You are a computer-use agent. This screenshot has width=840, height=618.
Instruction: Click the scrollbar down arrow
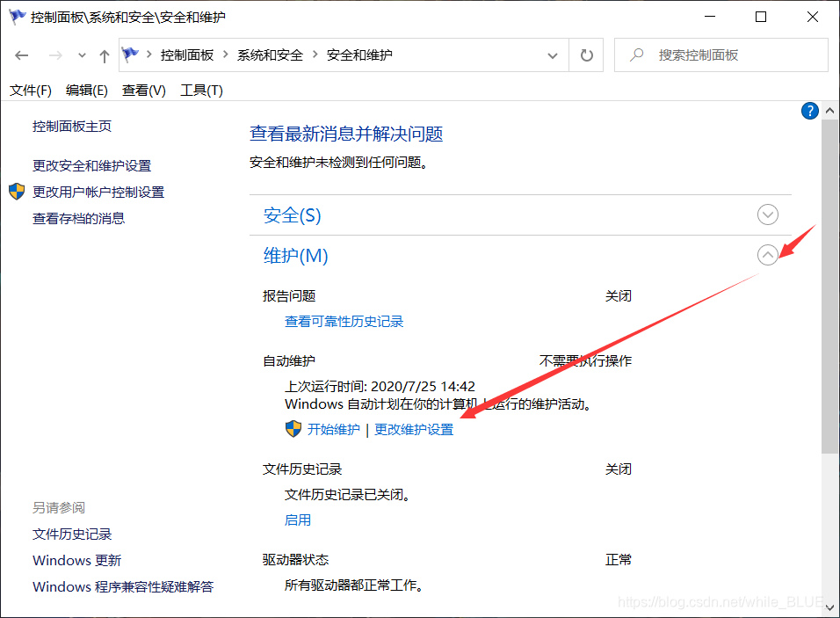(829, 607)
